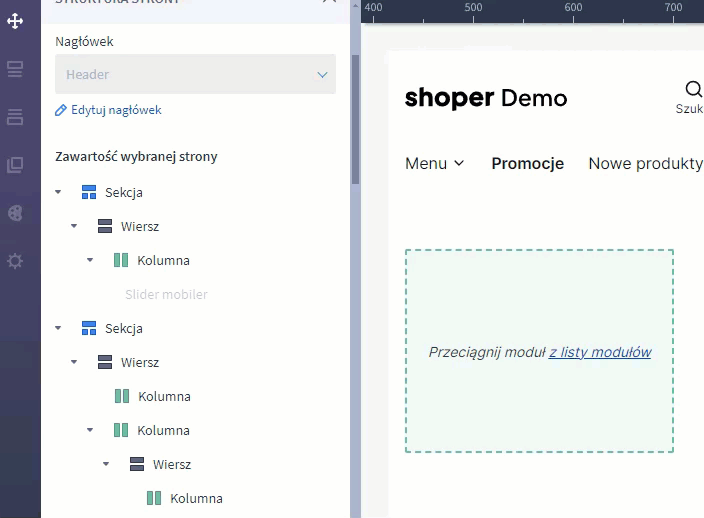
Task: Click the Nagłówek label
Action: tap(84, 42)
